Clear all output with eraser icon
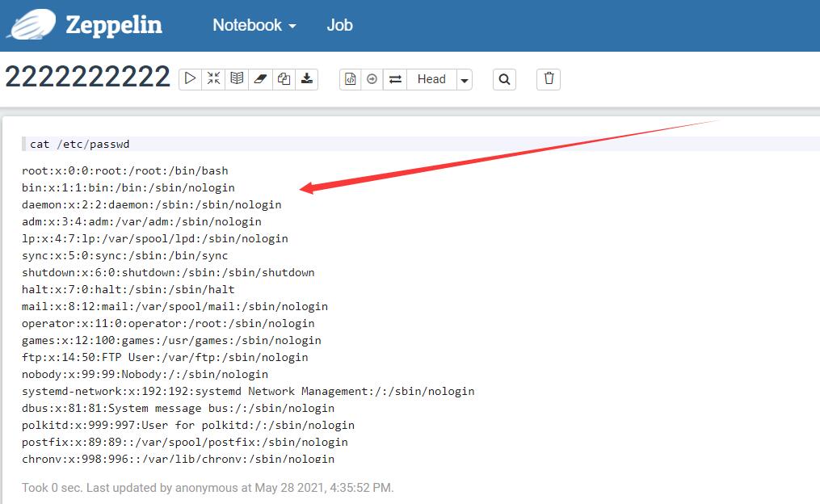820x504 pixels. click(x=260, y=79)
